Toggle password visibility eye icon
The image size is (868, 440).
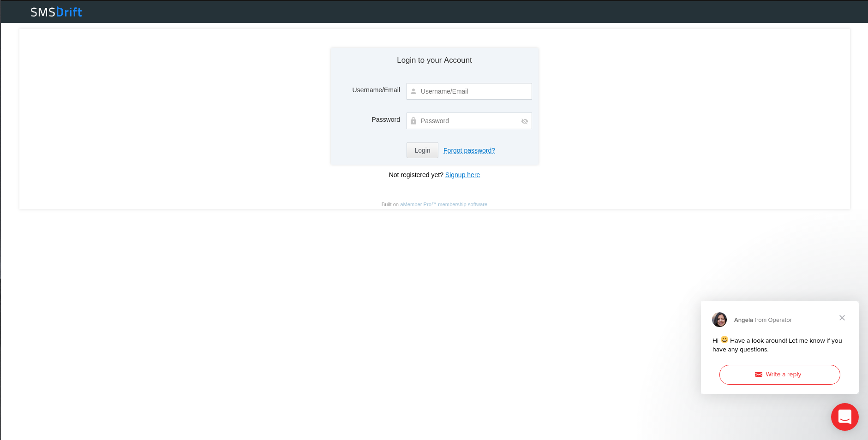point(524,121)
